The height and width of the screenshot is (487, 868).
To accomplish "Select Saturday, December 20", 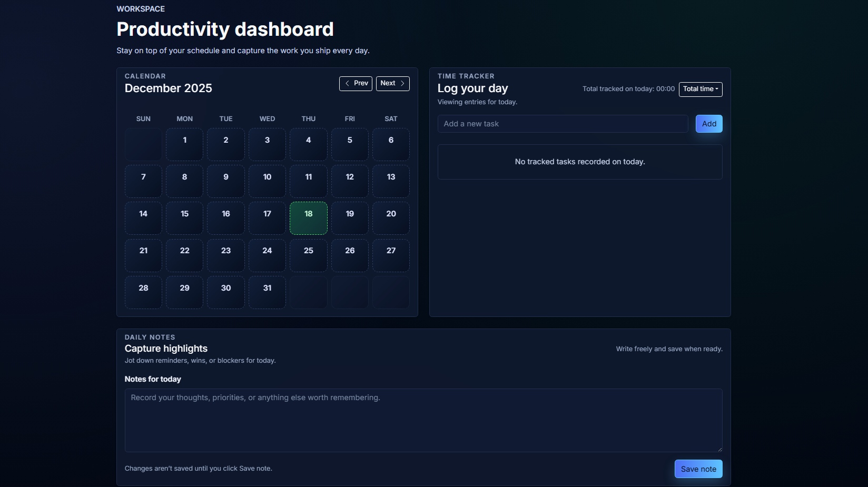I will tap(391, 218).
